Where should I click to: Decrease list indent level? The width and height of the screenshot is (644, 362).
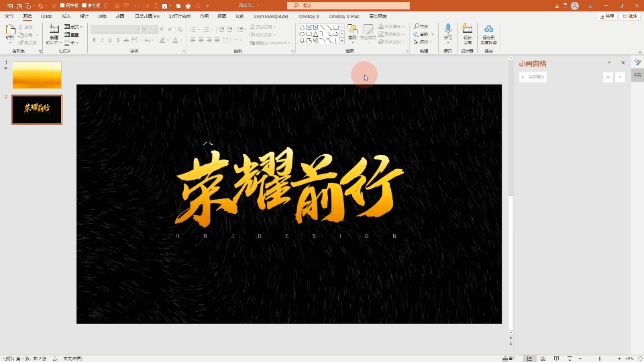pos(222,29)
